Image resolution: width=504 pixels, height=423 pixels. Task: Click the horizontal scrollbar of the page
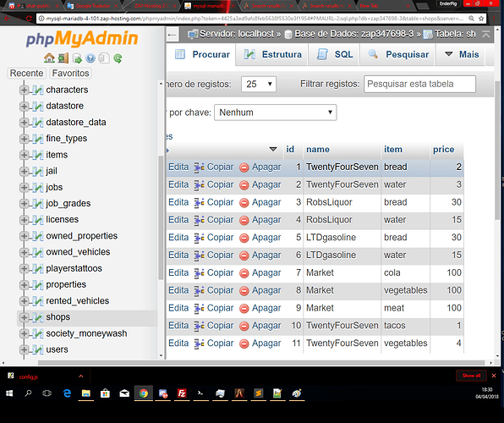coord(260,363)
